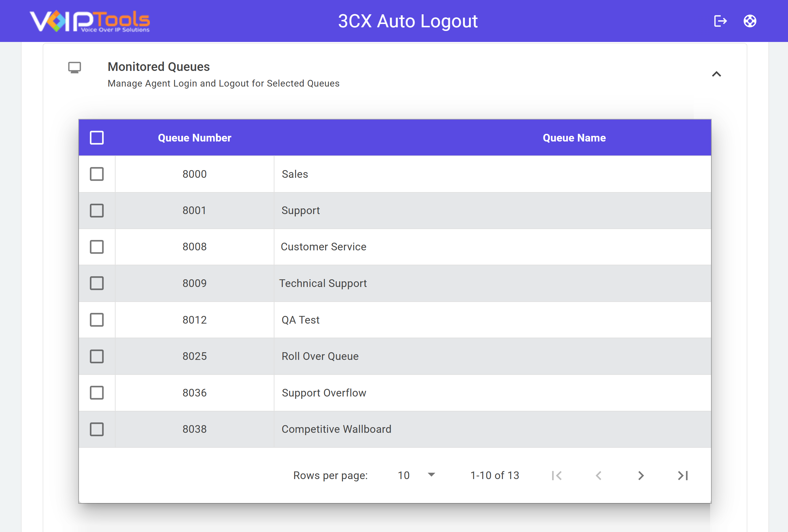This screenshot has width=788, height=532.
Task: Click queue number 8038
Action: tap(195, 429)
